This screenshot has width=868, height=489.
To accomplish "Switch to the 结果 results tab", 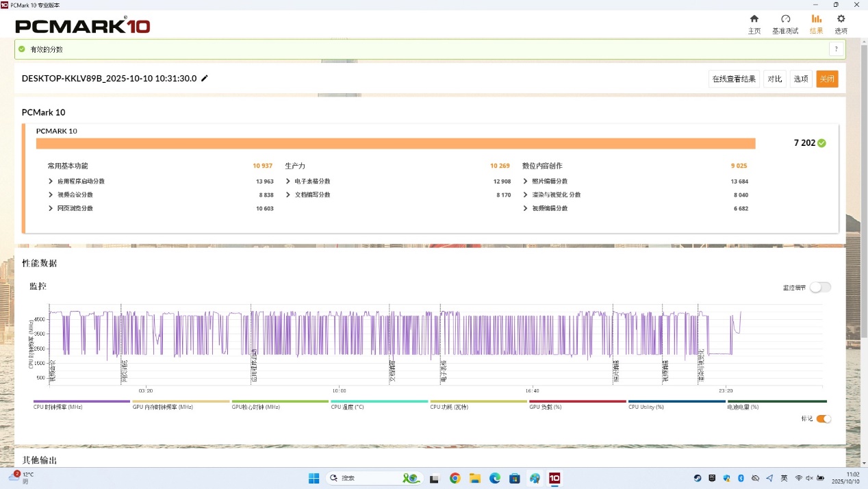I will coord(816,23).
